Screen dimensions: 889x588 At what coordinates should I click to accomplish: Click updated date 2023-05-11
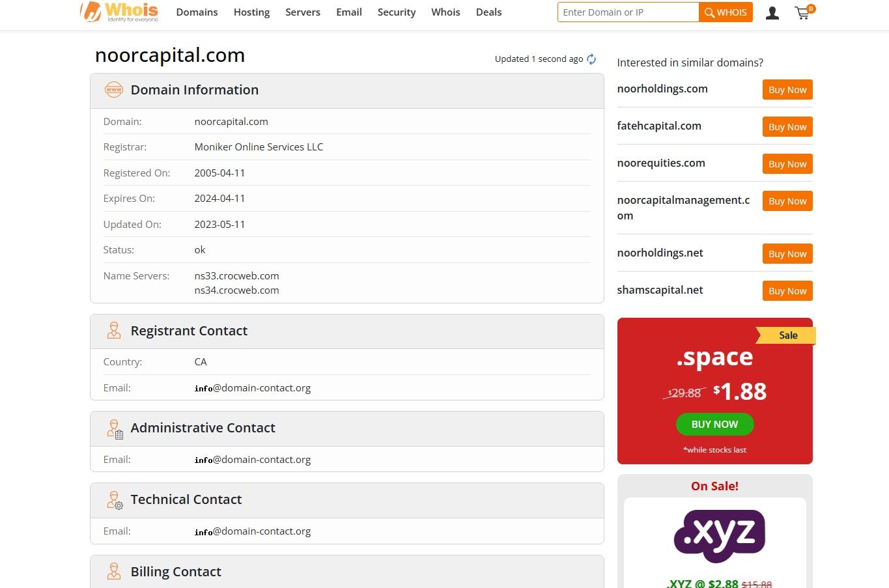click(x=219, y=225)
